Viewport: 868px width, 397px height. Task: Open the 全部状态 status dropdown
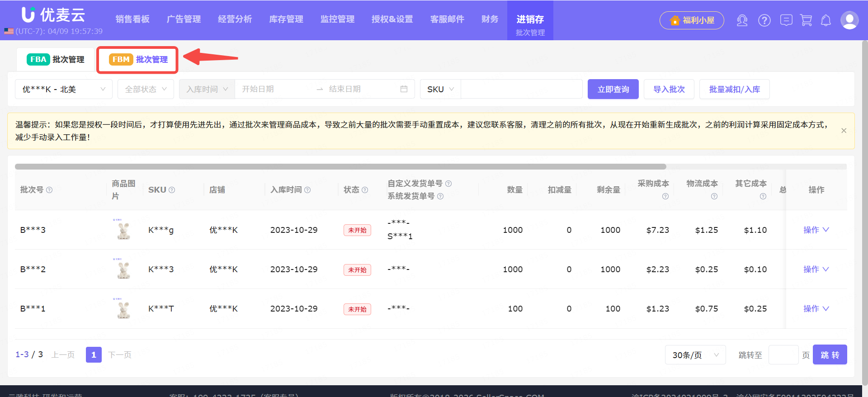coord(146,89)
